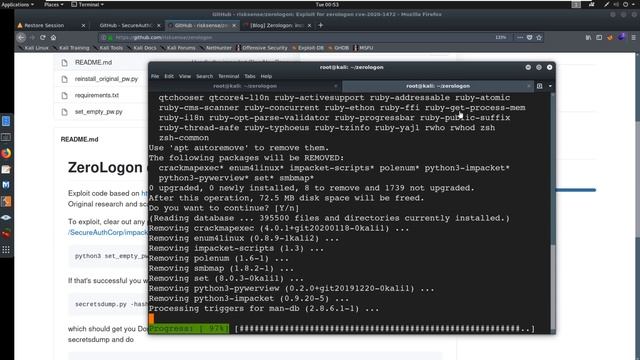This screenshot has height=360, width=640.
Task: Open Offensive Security bookmark
Action: click(262, 48)
